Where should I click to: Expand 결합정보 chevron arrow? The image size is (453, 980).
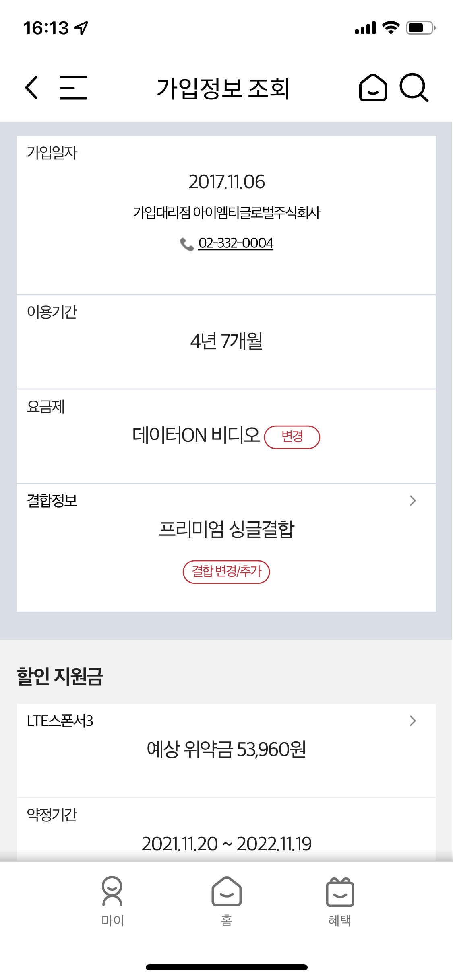pyautogui.click(x=412, y=501)
